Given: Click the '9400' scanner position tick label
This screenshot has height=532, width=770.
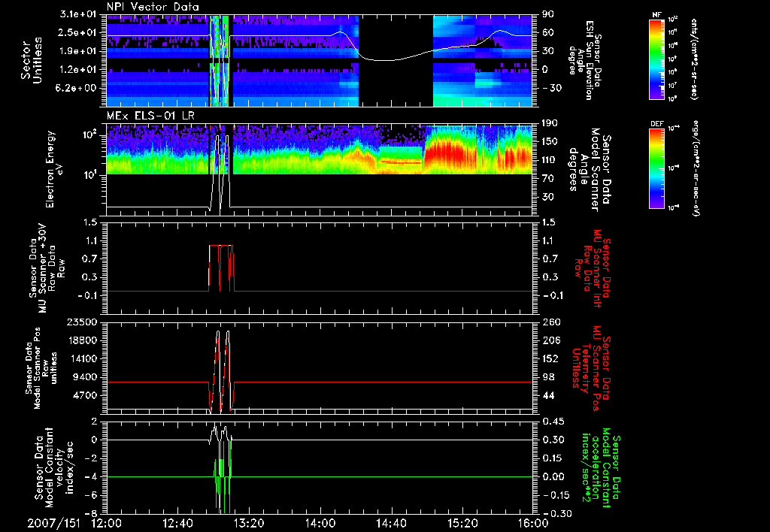Looking at the screenshot, I should [x=85, y=377].
